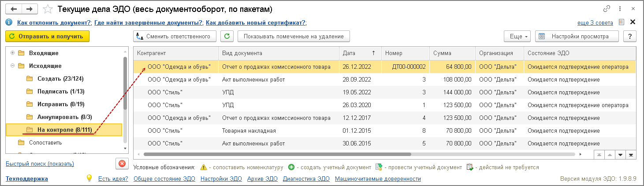Clear quick search with red X button
644x186 pixels.
[x=122, y=164]
